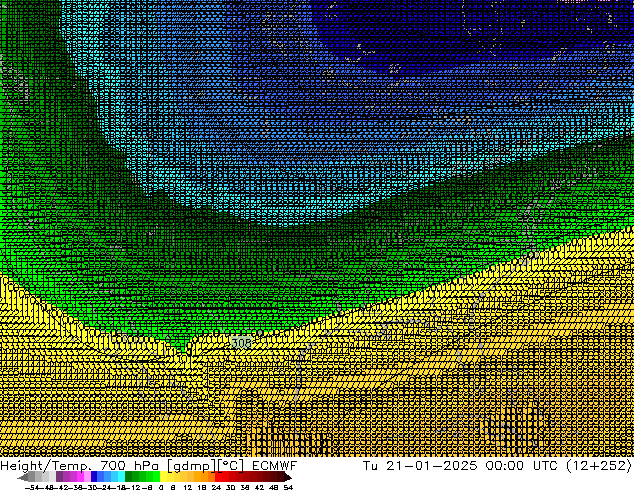Click the dark green legend swatch above -12

(128, 477)
